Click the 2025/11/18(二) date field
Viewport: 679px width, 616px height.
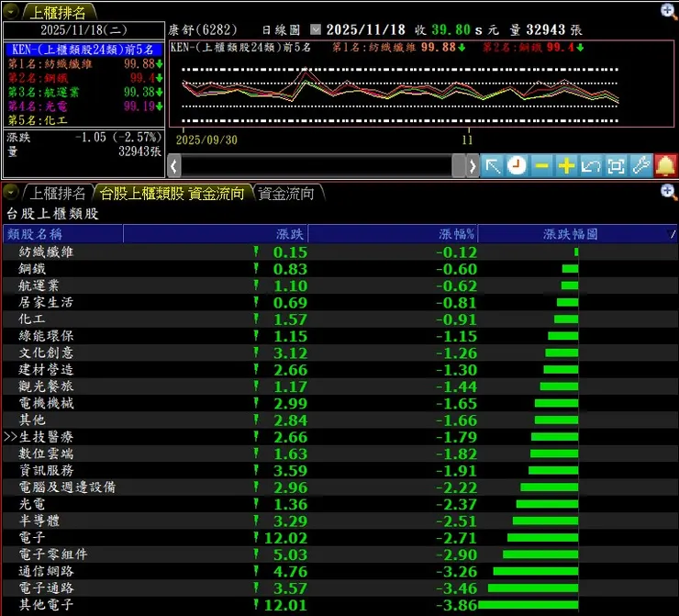[83, 30]
